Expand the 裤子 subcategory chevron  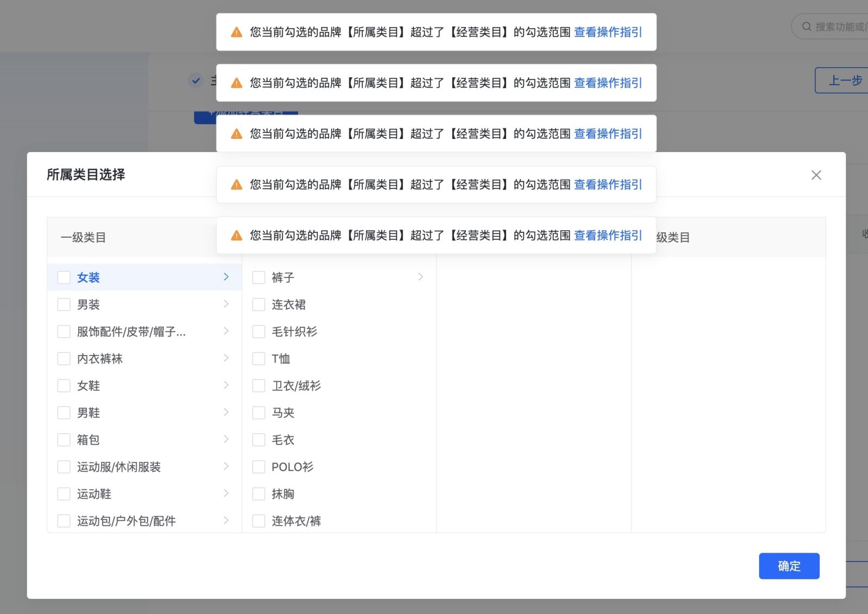[420, 277]
